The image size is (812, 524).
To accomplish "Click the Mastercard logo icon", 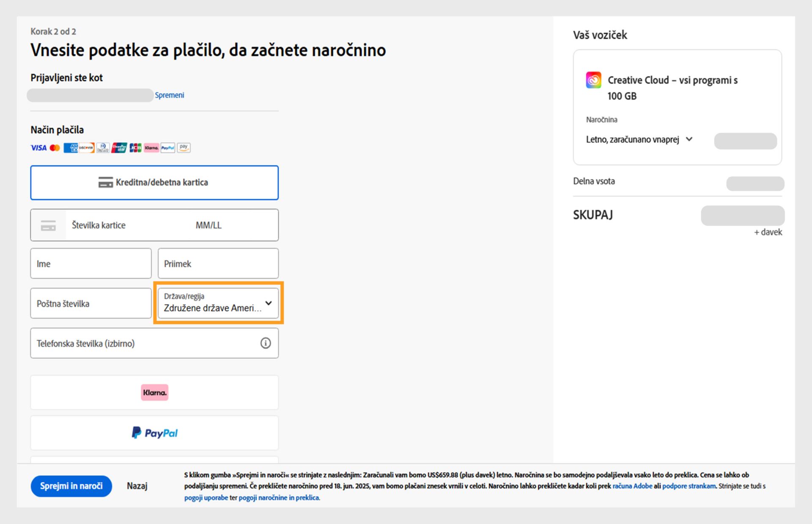I will 55,147.
